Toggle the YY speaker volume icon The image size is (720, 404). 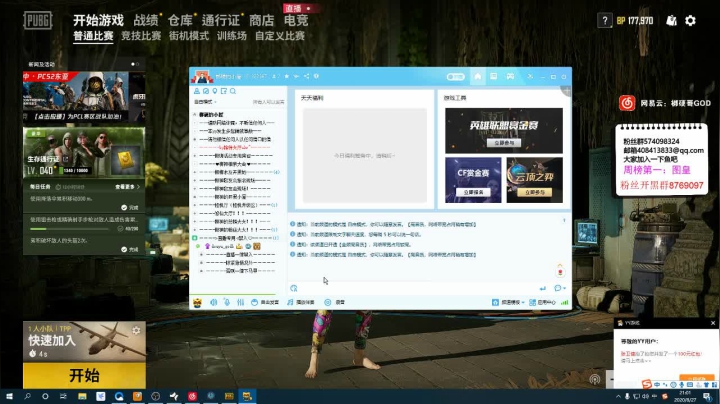pyautogui.click(x=214, y=303)
